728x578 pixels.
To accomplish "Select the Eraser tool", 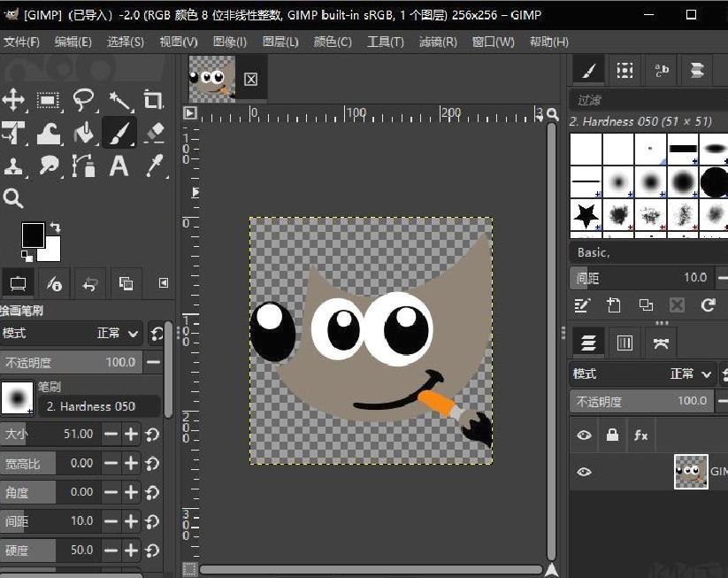I will point(154,133).
